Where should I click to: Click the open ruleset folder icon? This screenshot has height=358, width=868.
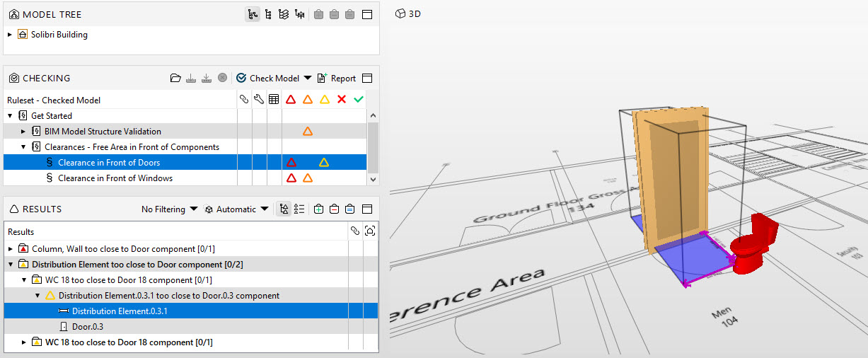pos(175,79)
